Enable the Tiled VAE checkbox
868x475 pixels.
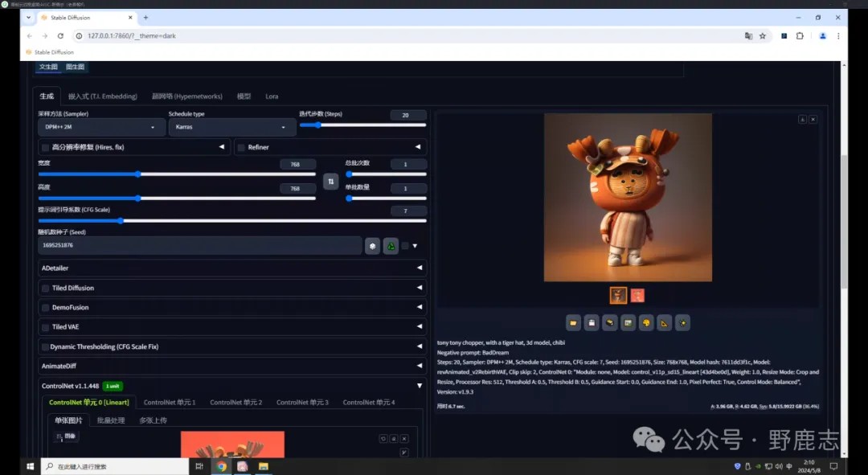click(x=45, y=326)
